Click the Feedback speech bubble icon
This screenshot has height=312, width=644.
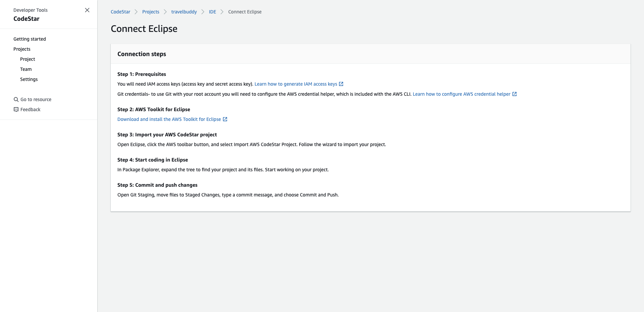pos(16,109)
